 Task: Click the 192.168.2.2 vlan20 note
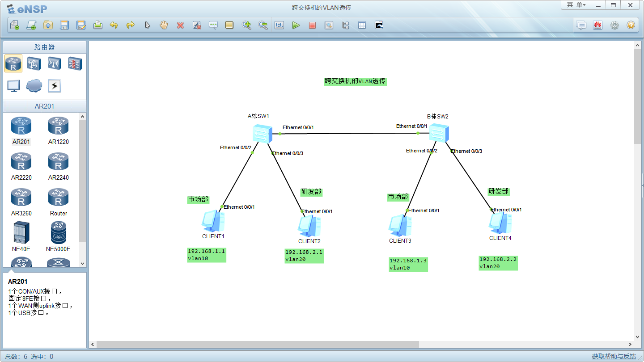click(x=498, y=263)
